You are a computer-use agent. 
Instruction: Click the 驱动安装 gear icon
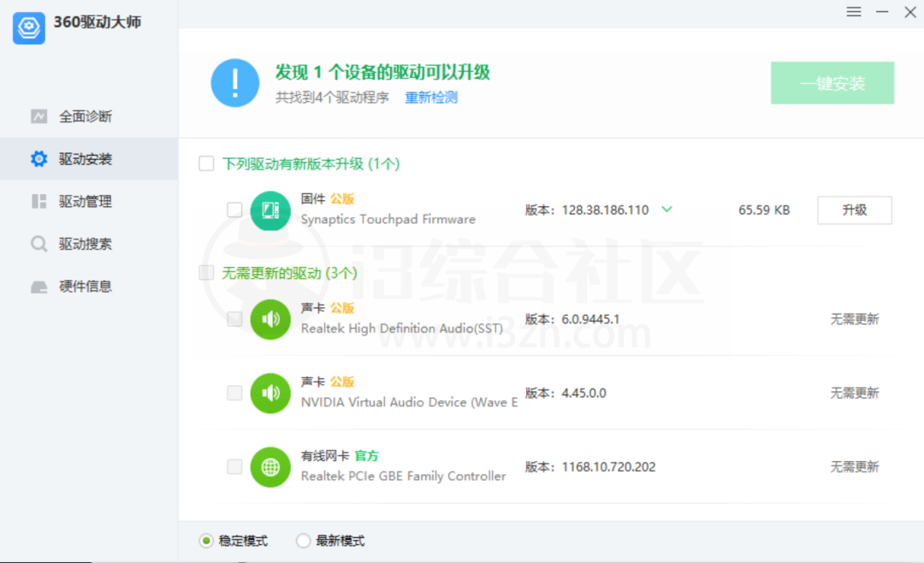click(38, 158)
